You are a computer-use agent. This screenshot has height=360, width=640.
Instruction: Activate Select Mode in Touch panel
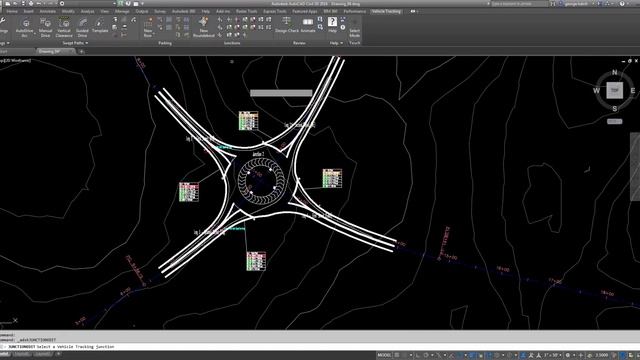click(354, 28)
